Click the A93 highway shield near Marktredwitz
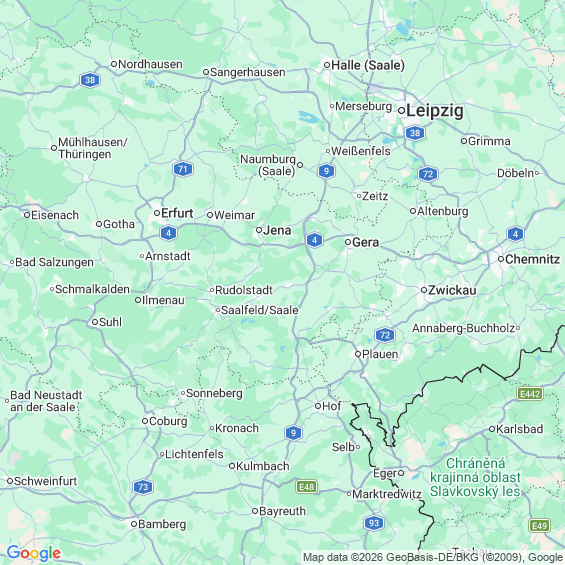This screenshot has height=565, width=565. click(x=374, y=523)
